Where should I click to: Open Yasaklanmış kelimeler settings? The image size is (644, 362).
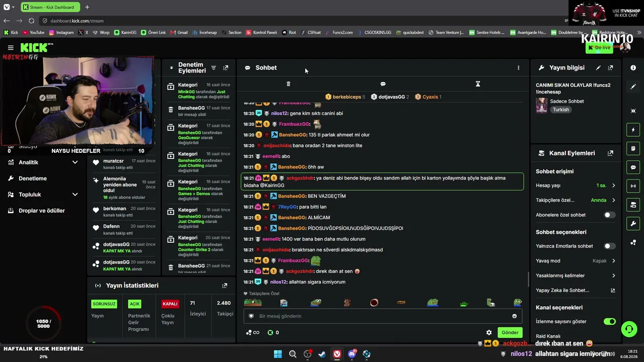[576, 276]
